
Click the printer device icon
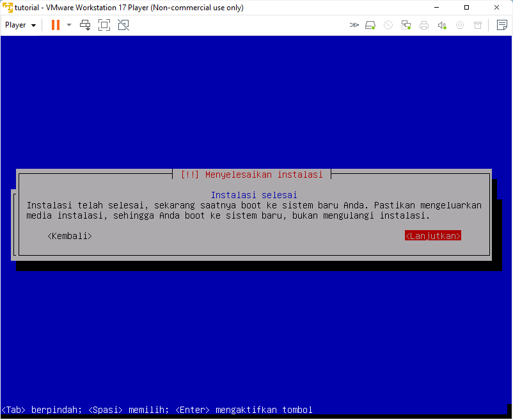coord(424,25)
